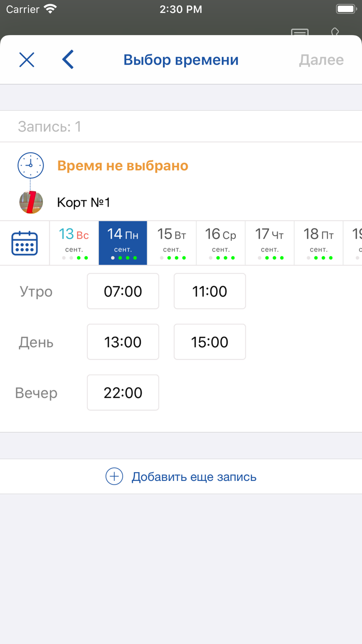Open the calendar date picker icon
The width and height of the screenshot is (362, 644).
24,243
